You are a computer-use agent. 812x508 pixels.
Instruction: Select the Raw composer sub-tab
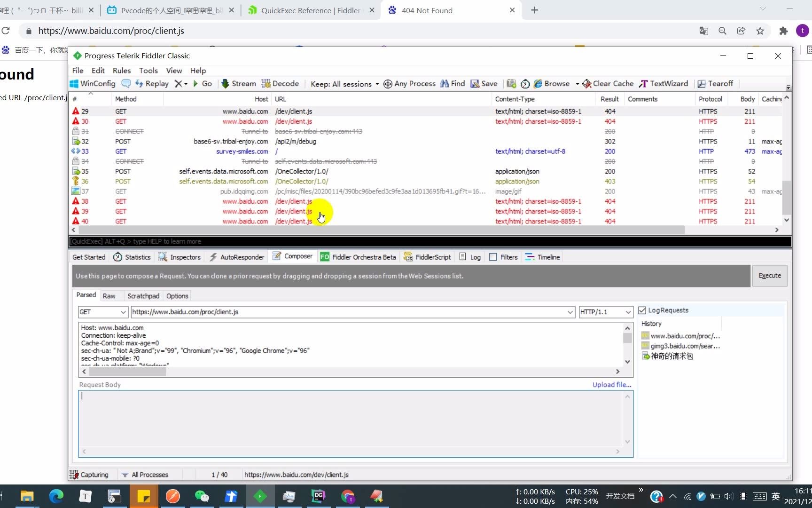(x=109, y=296)
